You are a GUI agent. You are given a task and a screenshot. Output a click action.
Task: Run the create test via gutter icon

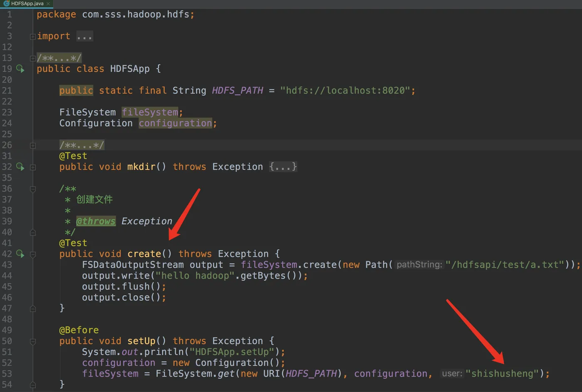20,254
